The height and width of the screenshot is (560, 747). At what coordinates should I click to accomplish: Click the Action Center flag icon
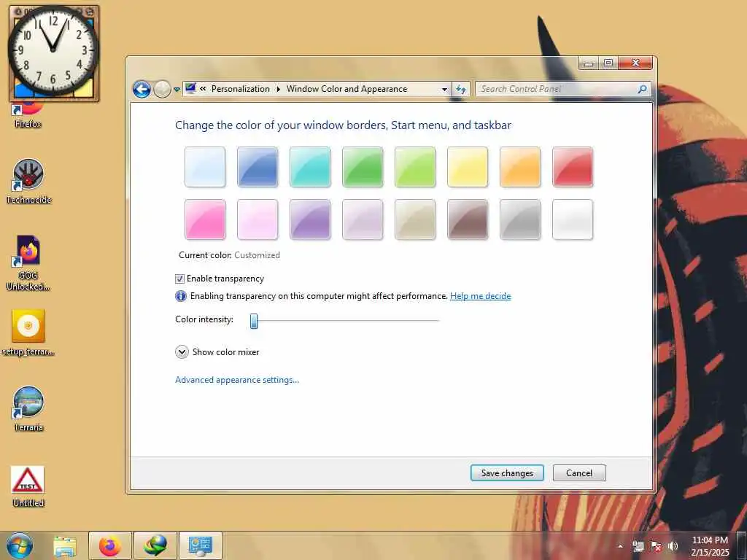pos(656,546)
